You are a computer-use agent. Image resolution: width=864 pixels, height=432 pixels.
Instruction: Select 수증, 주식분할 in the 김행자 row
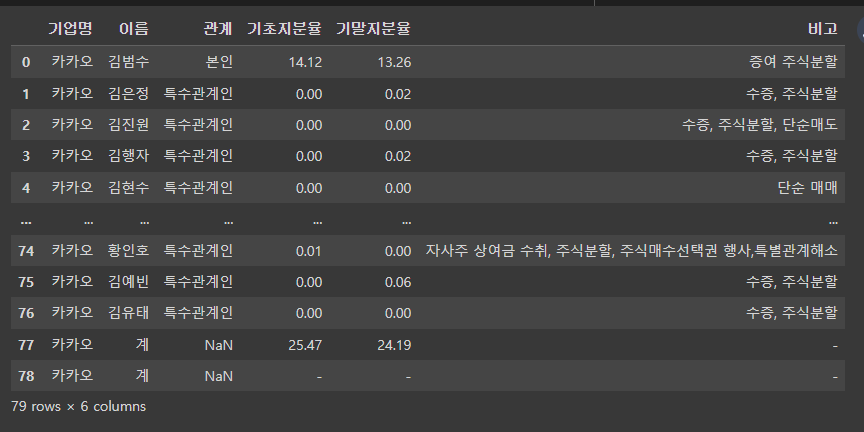792,155
